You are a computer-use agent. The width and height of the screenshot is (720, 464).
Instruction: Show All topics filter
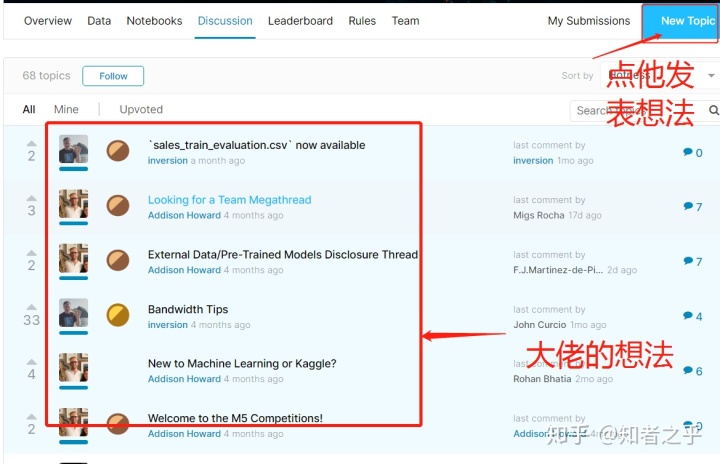(x=29, y=109)
